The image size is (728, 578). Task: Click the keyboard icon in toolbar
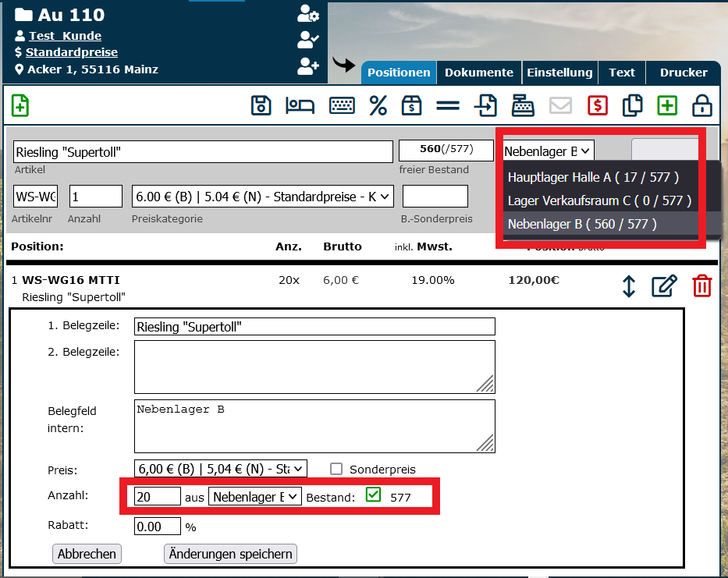(x=341, y=105)
